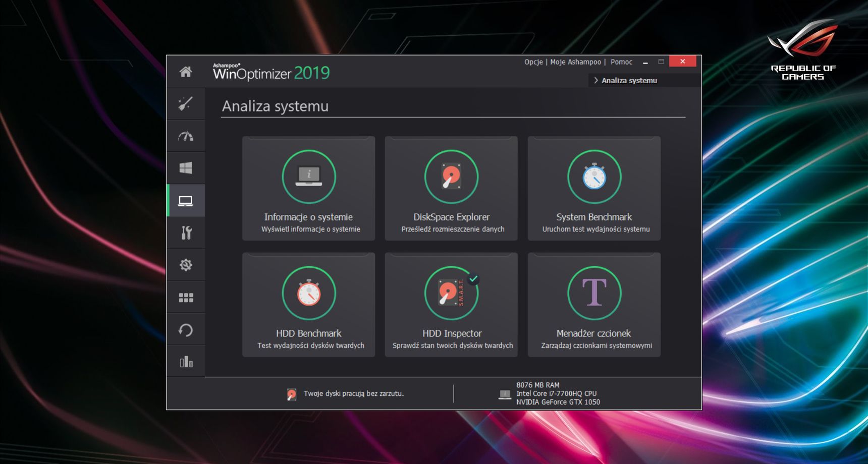Click 'Wyświetl informacje o systemie' description

pos(311,229)
